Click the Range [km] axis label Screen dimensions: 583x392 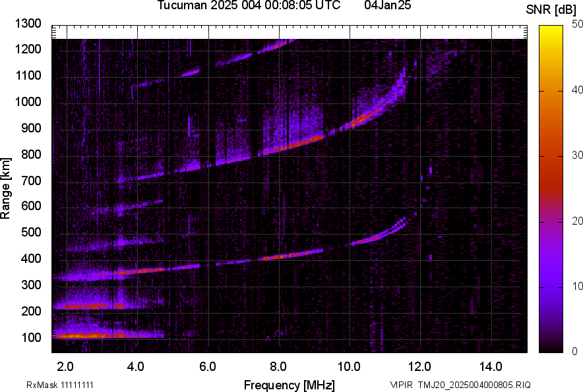pos(6,188)
